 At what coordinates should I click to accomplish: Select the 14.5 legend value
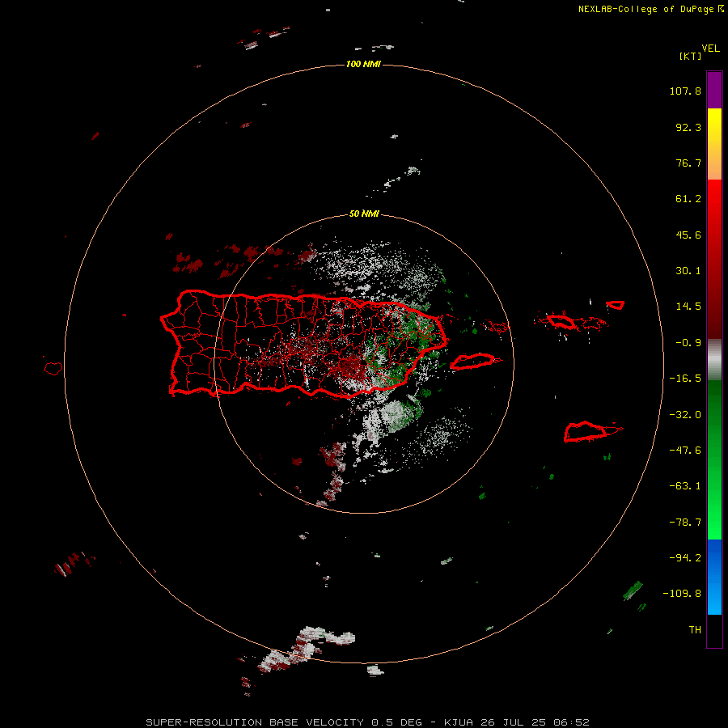coord(688,307)
